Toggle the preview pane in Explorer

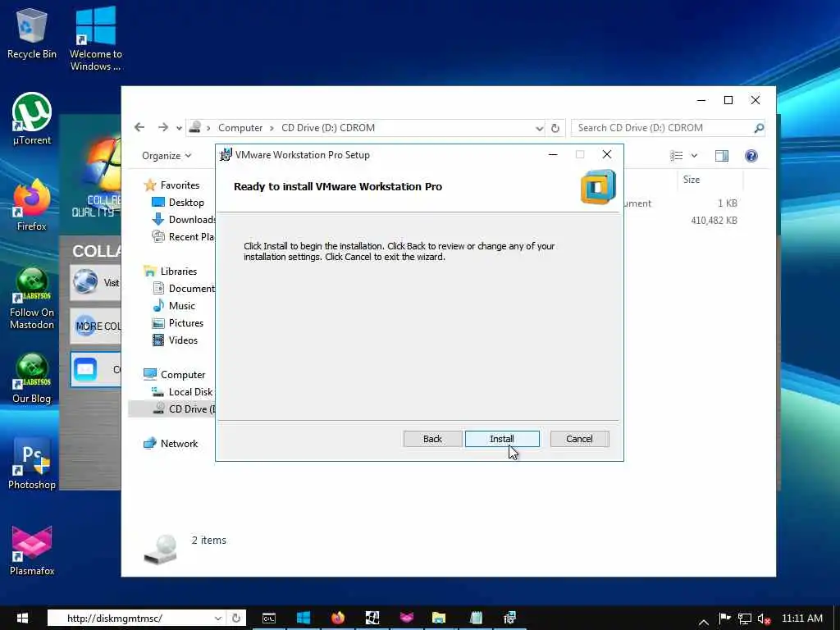tap(722, 155)
